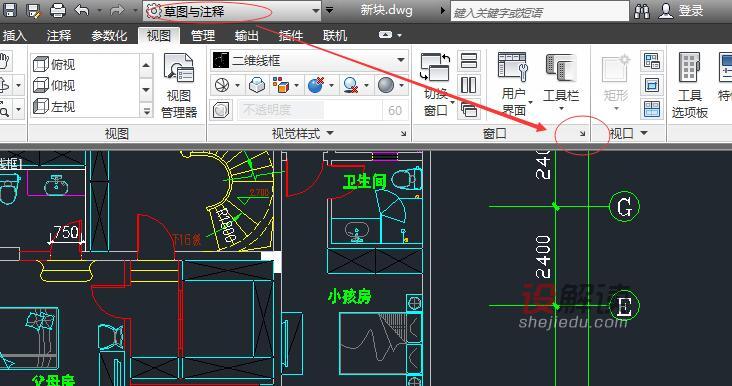This screenshot has width=732, height=386.
Task: Open the Tool Palettes (工具选项板) icon
Action: (690, 85)
